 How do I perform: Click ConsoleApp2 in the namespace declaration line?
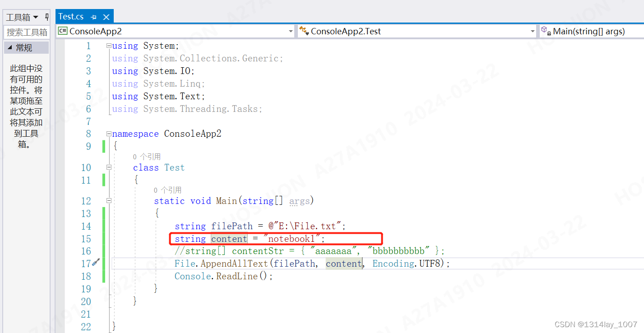click(x=193, y=134)
